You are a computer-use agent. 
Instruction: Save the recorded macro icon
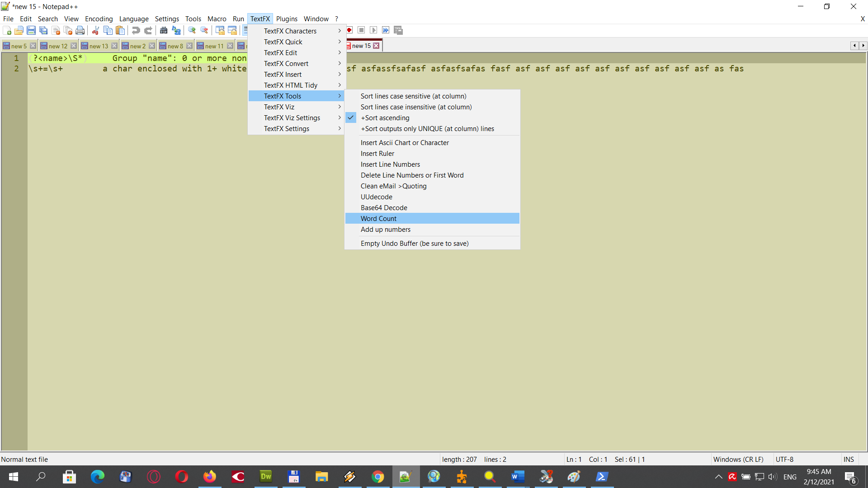(x=398, y=30)
